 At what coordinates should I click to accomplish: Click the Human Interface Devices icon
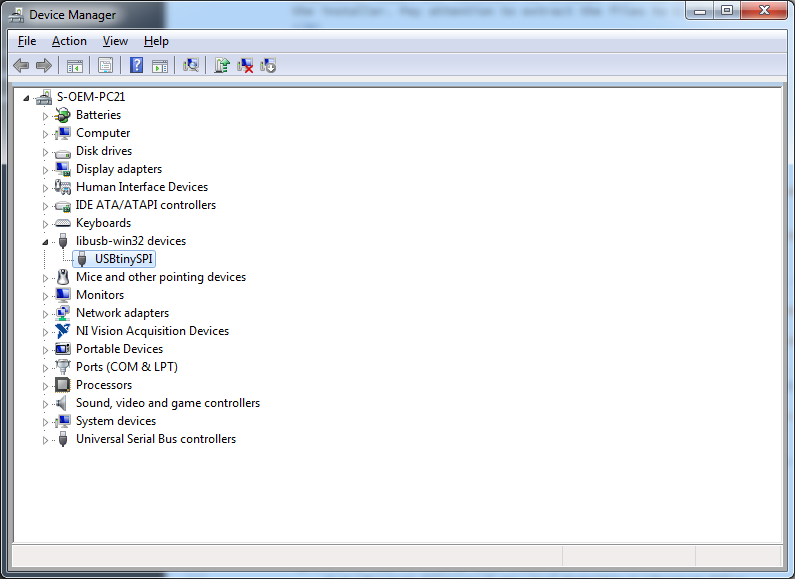62,187
